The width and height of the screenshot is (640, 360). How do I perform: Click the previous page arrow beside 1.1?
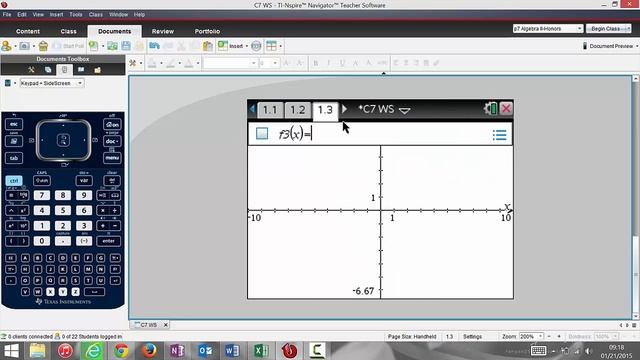[x=252, y=109]
